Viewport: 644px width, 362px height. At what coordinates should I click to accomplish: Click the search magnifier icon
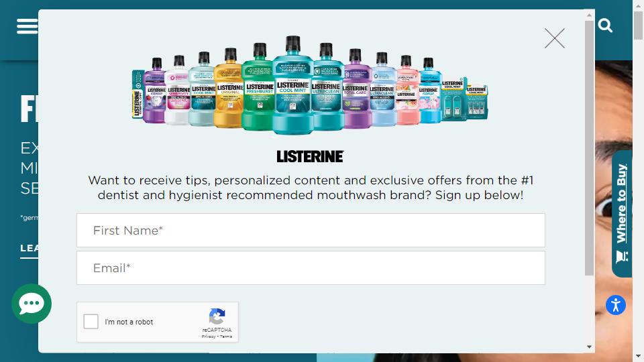pos(605,25)
